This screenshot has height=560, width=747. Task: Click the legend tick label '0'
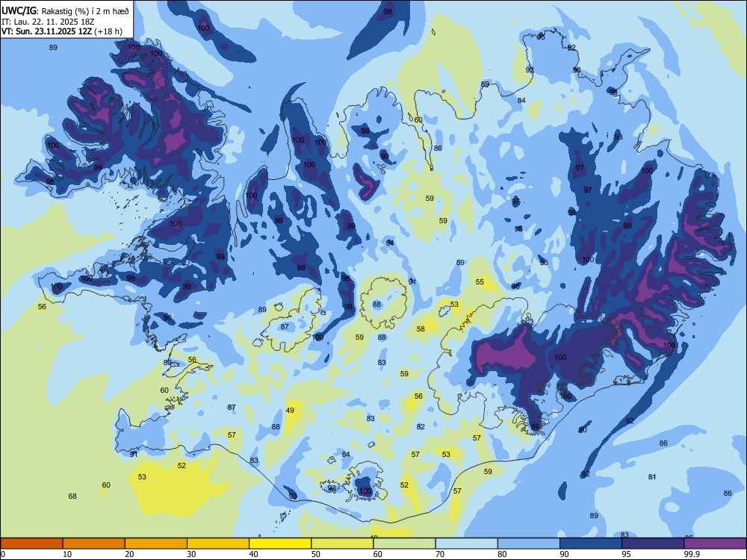coord(3,554)
